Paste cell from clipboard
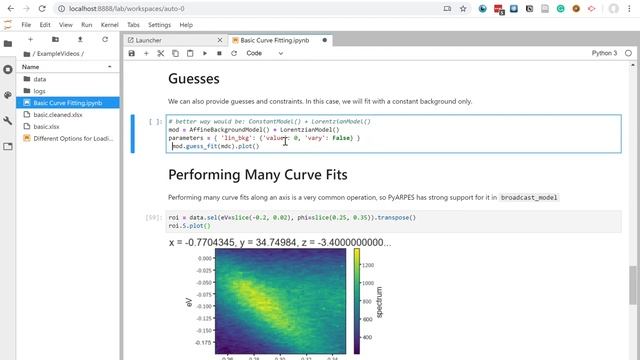The height and width of the screenshot is (360, 640). click(x=190, y=53)
